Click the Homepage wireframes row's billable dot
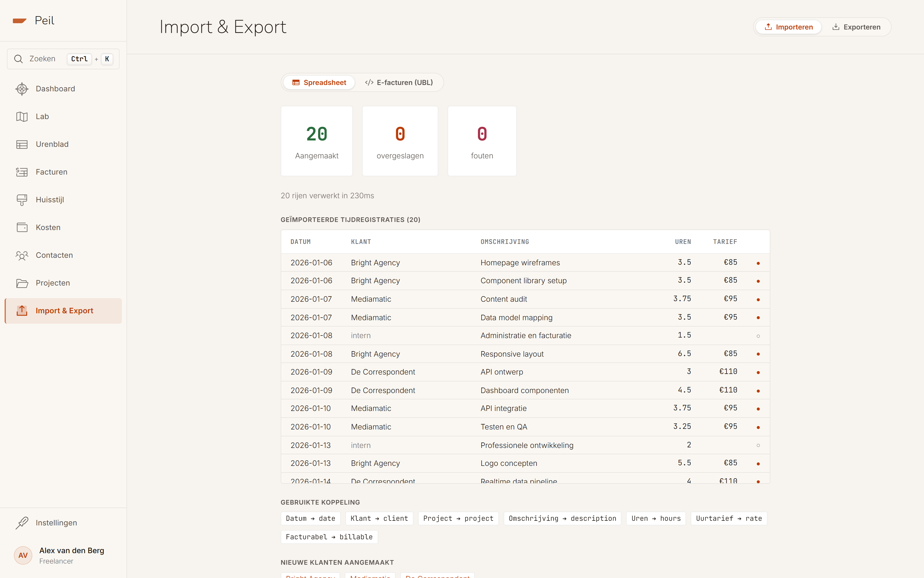Image resolution: width=924 pixels, height=578 pixels. [758, 263]
